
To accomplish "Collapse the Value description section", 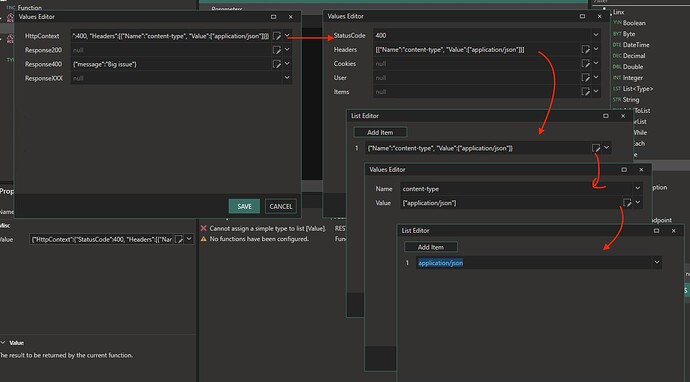I will click(x=3, y=343).
